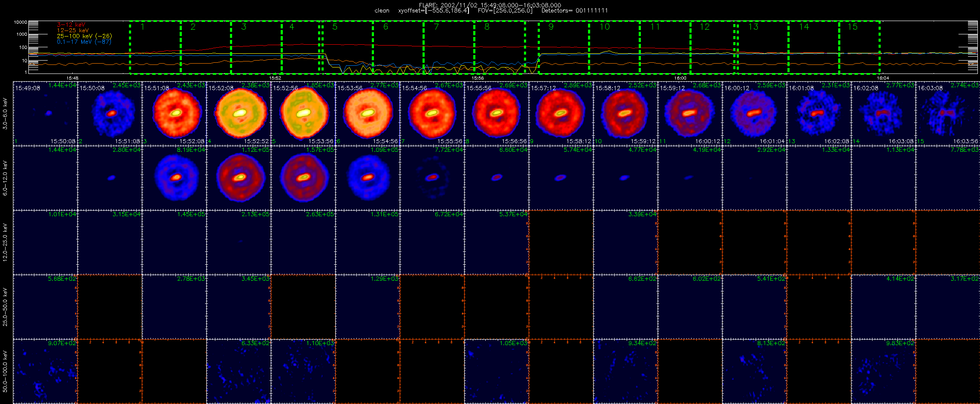Choose the 3.0-6.0 keV image starting 15:58:12

coord(625,113)
